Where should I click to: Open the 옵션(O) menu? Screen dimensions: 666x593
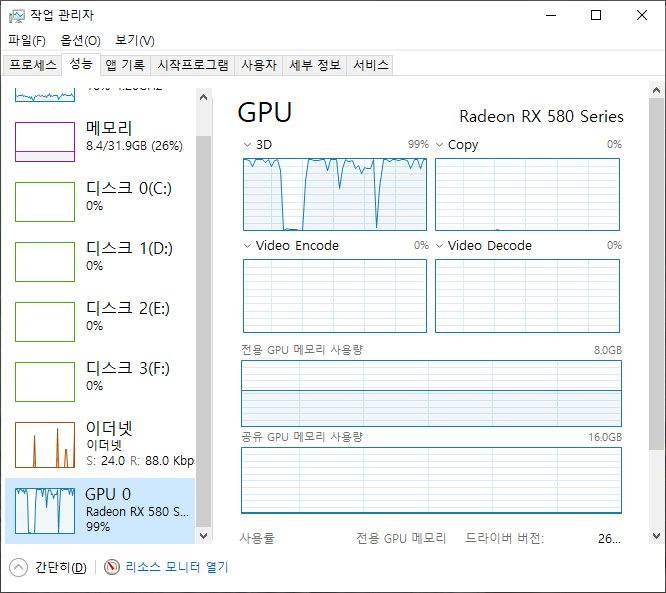pos(80,41)
